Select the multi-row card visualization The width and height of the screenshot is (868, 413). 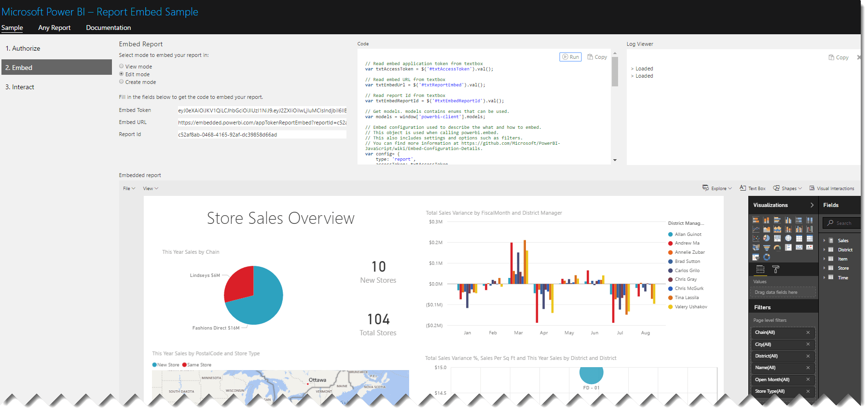pyautogui.click(x=788, y=248)
